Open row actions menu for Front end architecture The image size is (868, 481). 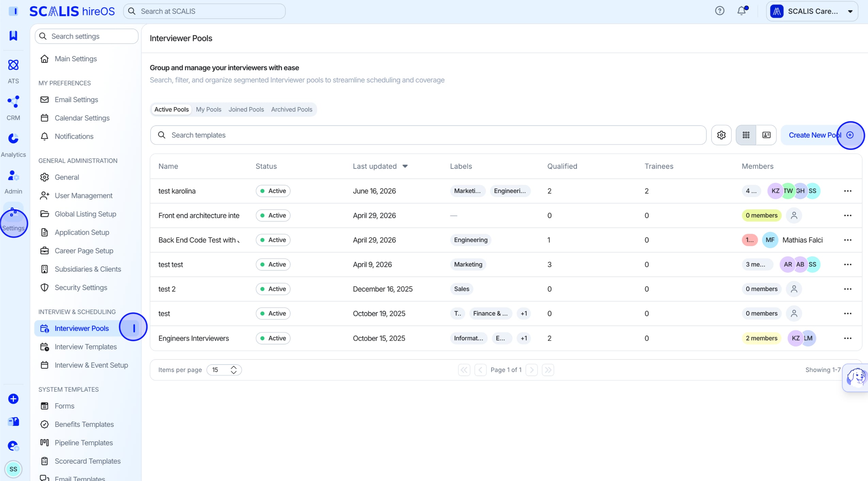(x=848, y=215)
